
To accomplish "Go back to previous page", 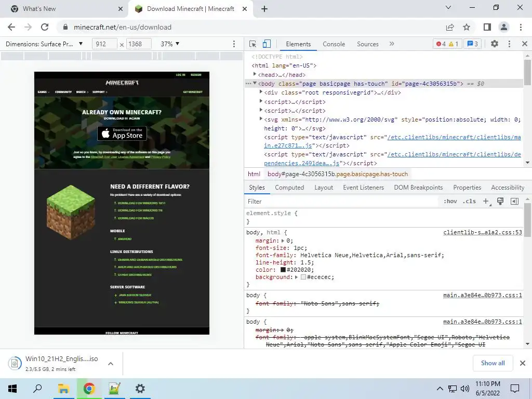I will click(x=11, y=27).
